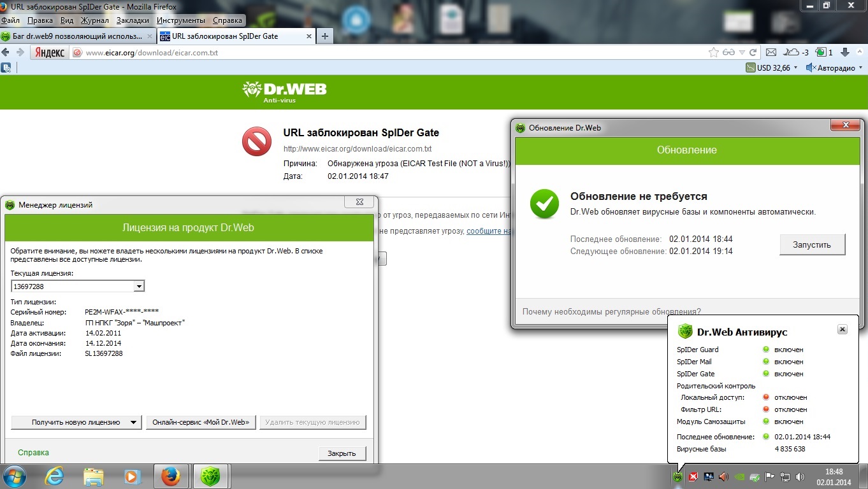This screenshot has height=489, width=868.
Task: Click Справка link in license manager
Action: [33, 453]
